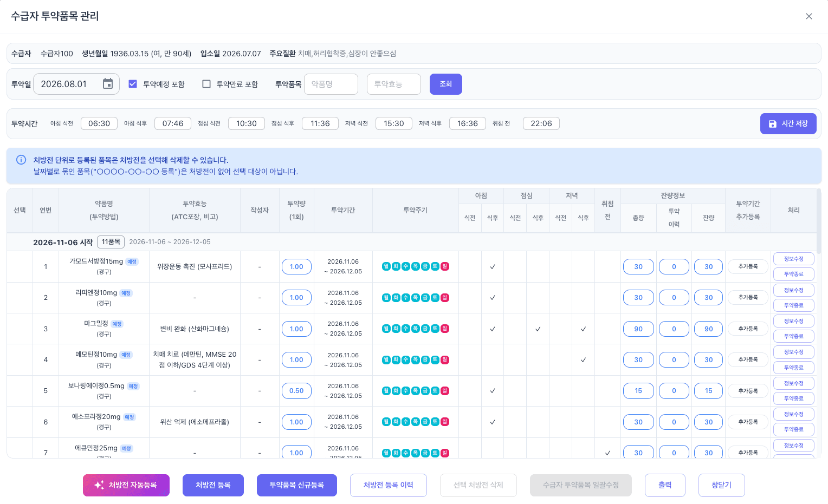The width and height of the screenshot is (828, 504).
Task: Click the 투약품목 신규등록 button
Action: click(x=297, y=485)
